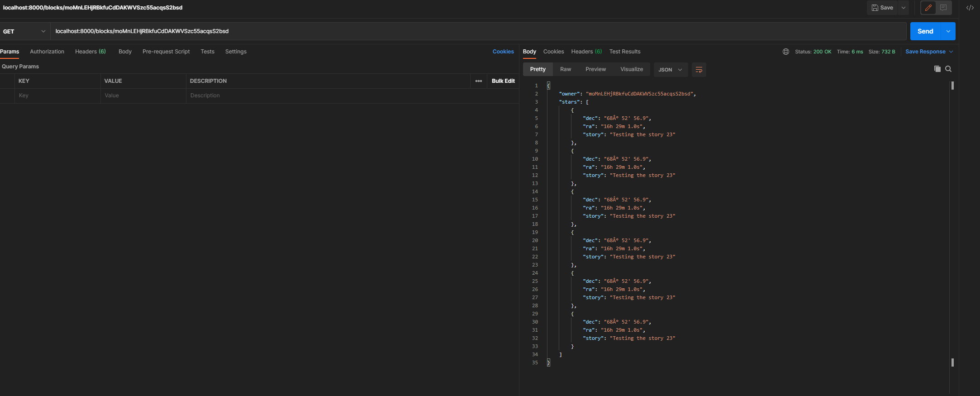Open the code snippet icon
This screenshot has height=396, width=980.
pos(970,8)
